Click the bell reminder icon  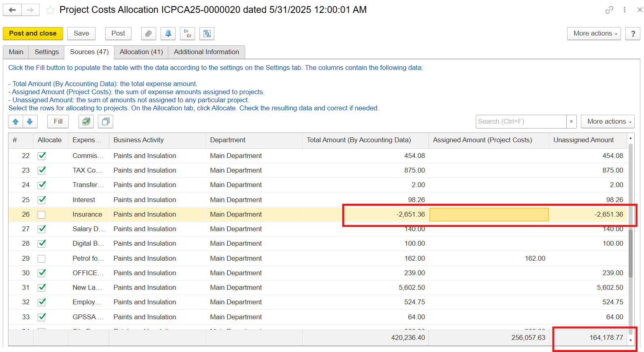(x=168, y=34)
